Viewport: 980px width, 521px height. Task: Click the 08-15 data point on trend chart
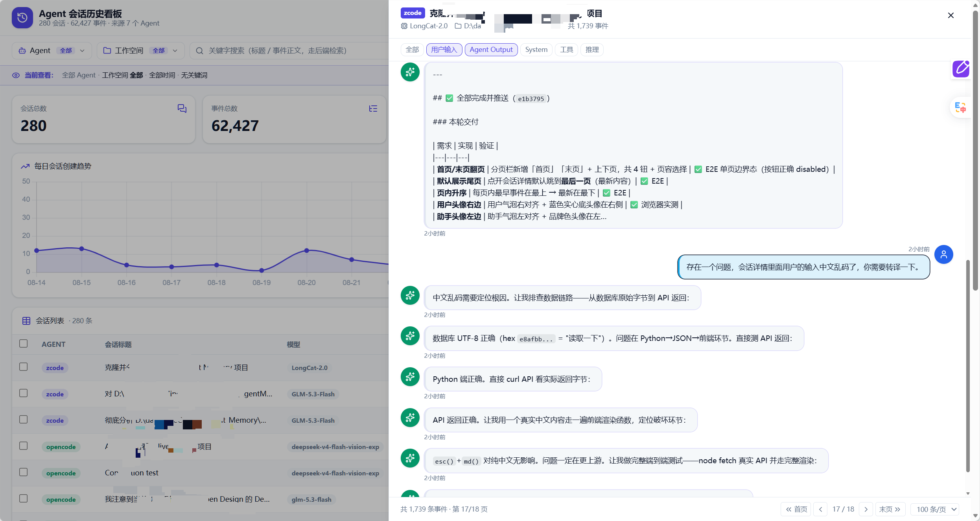coord(81,249)
